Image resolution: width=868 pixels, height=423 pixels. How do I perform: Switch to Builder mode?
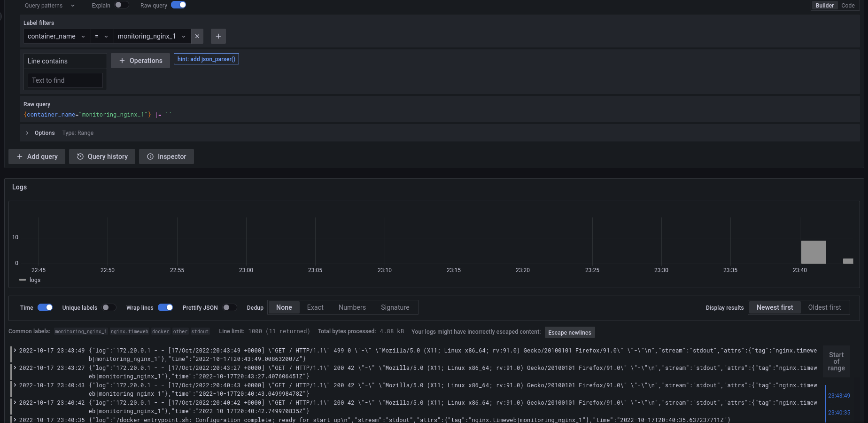824,6
